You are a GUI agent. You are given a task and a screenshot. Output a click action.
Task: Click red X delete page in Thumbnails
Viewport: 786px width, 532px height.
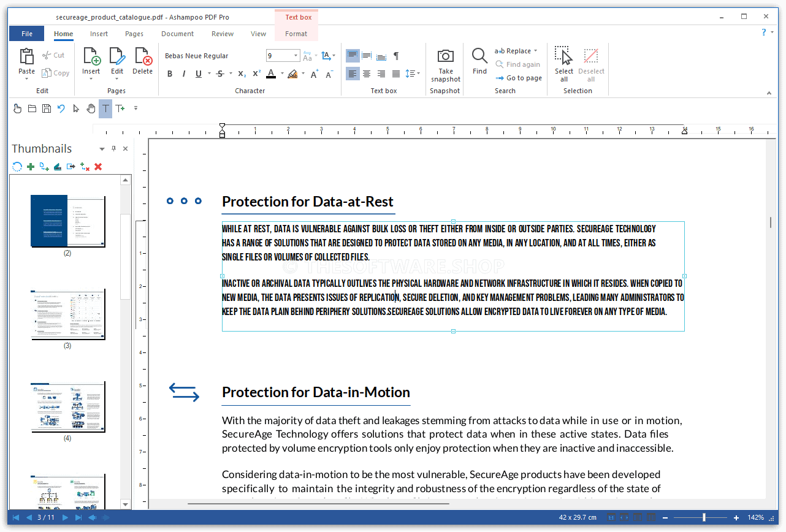[x=98, y=166]
